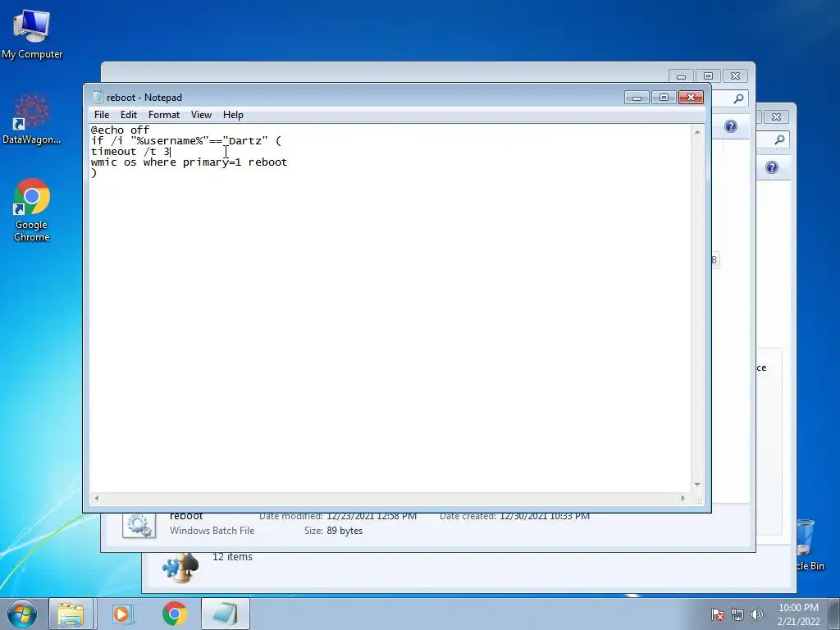Screen dimensions: 840x630
Task: Click the "timeout /t 3" line
Action: click(130, 152)
